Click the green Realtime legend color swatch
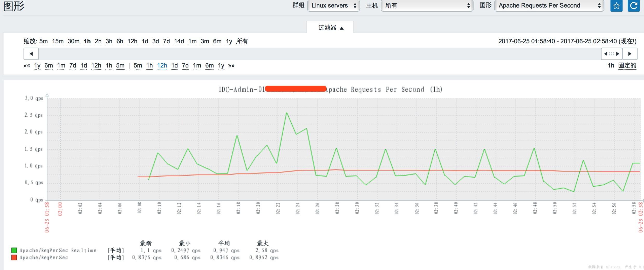Viewport: 644px width, 270px height. (x=14, y=250)
